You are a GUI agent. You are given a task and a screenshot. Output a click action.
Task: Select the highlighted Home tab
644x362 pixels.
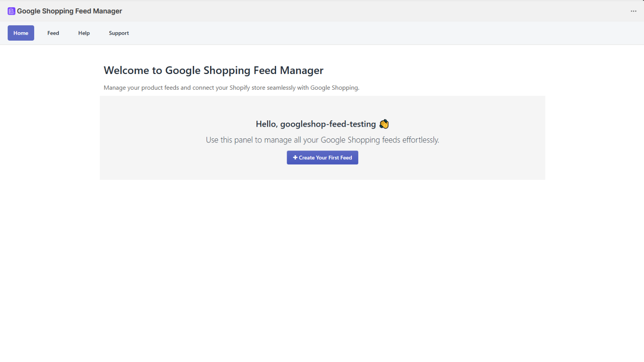click(x=21, y=33)
